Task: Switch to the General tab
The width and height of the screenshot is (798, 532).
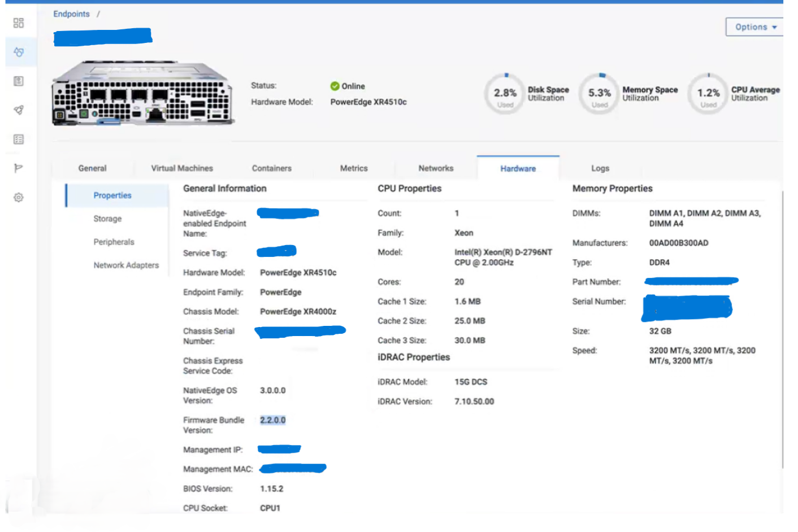Action: 92,168
